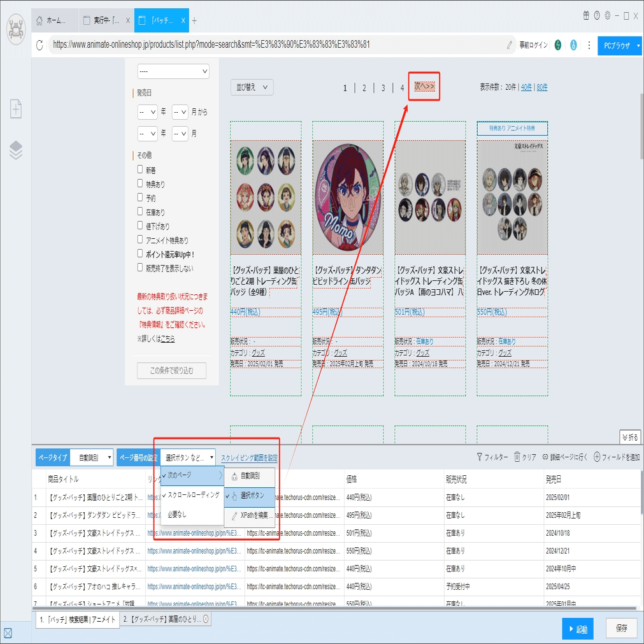Go to page 4 in pagination
The width and height of the screenshot is (644, 644).
(x=402, y=88)
